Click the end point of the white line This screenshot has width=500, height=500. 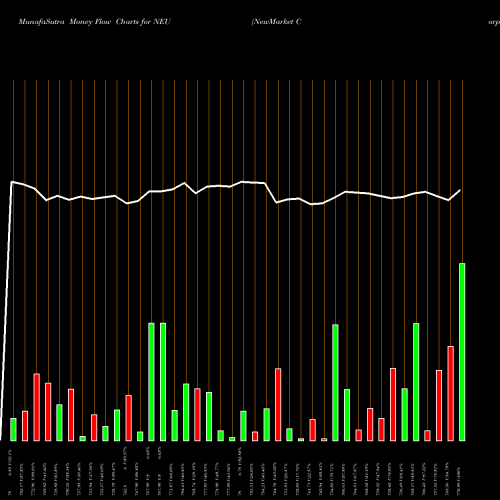(x=460, y=190)
